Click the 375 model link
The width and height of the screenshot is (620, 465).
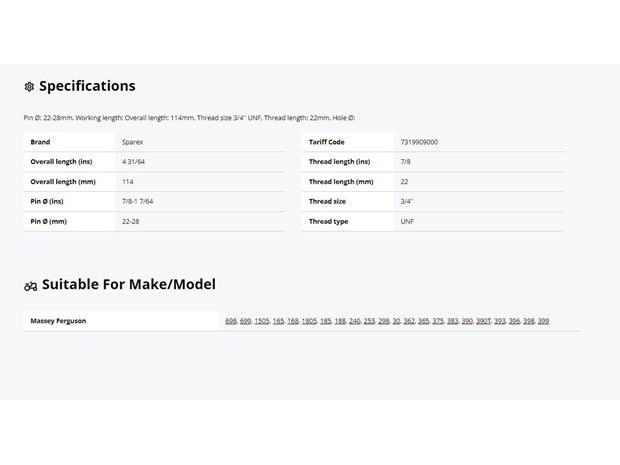coord(438,321)
